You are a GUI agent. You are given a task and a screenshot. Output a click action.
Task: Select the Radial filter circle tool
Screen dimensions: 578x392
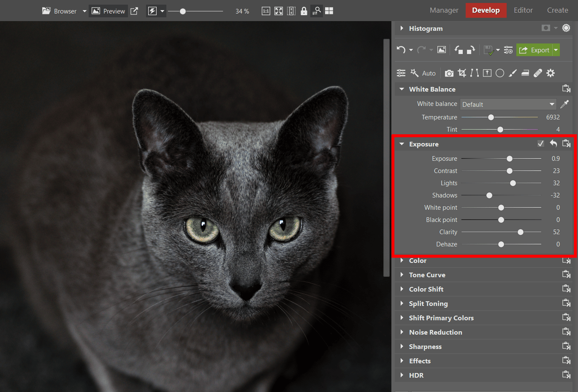pyautogui.click(x=500, y=73)
